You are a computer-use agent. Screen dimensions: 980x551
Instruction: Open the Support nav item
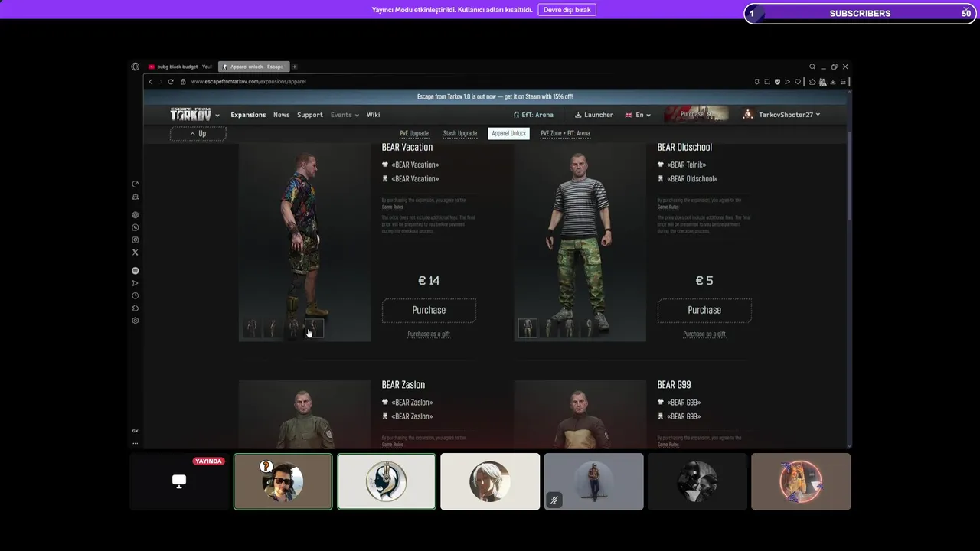310,115
